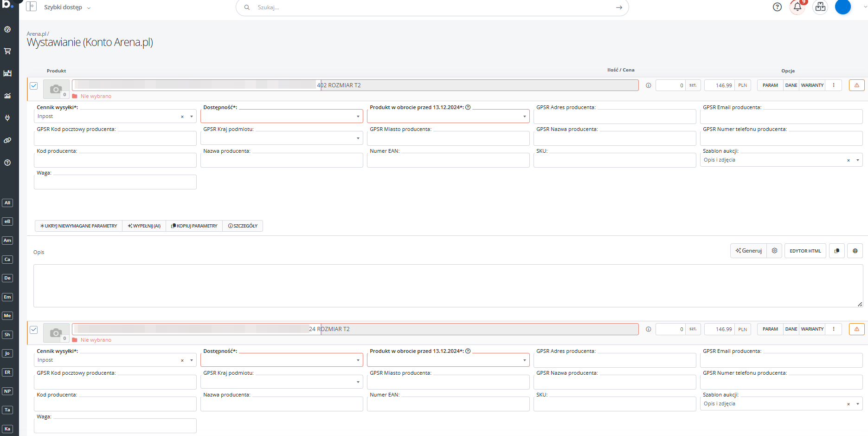Click the camera image placeholder of first product
The height and width of the screenshot is (436, 868).
tap(56, 89)
